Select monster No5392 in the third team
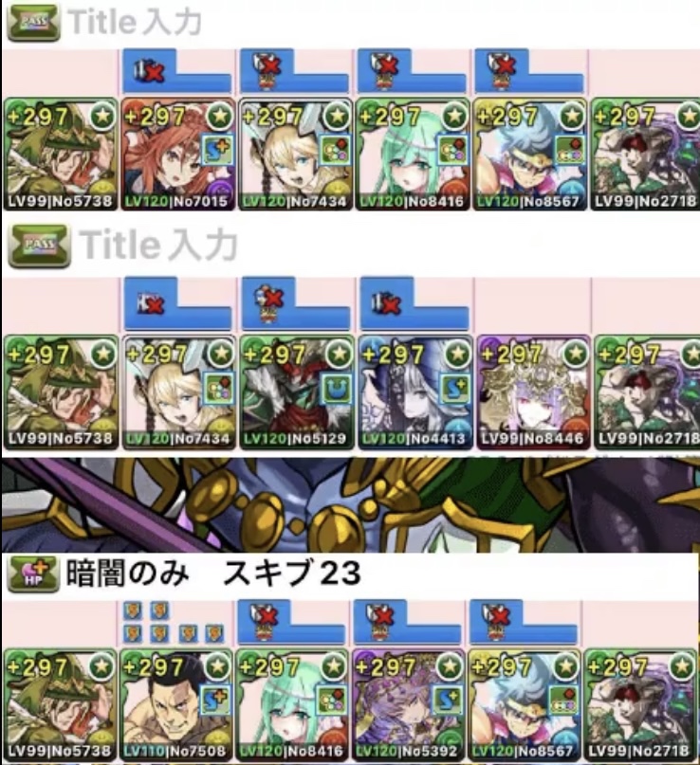The width and height of the screenshot is (700, 765). (x=408, y=704)
